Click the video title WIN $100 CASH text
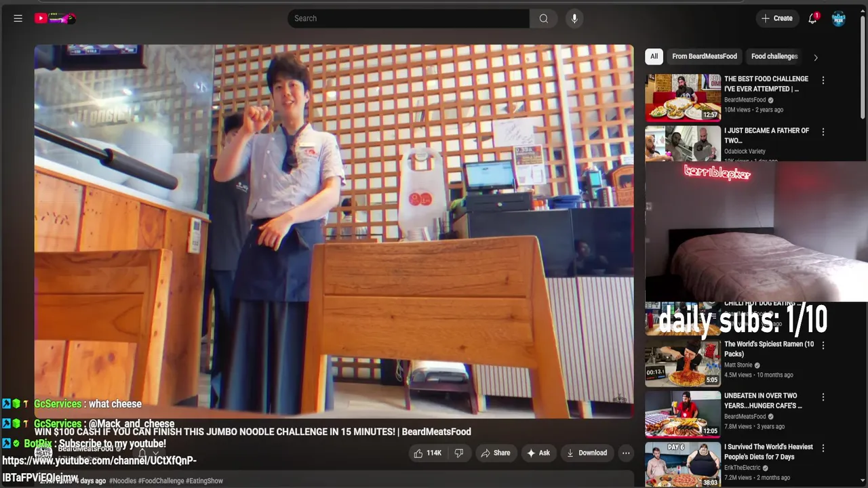 [253, 432]
